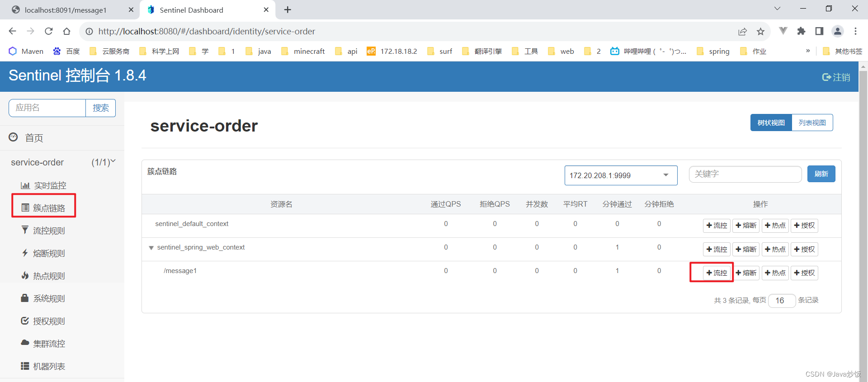Select the Sentinel Dashboard tab

coord(191,10)
